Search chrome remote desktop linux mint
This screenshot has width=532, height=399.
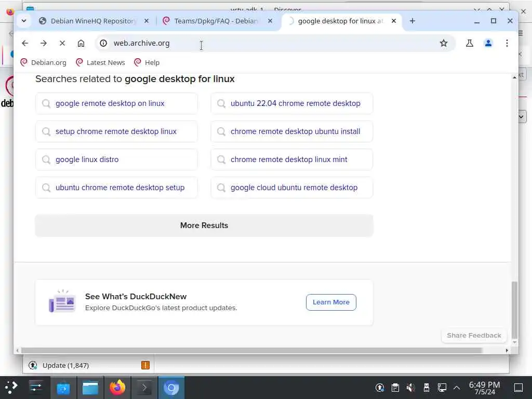[x=292, y=159]
